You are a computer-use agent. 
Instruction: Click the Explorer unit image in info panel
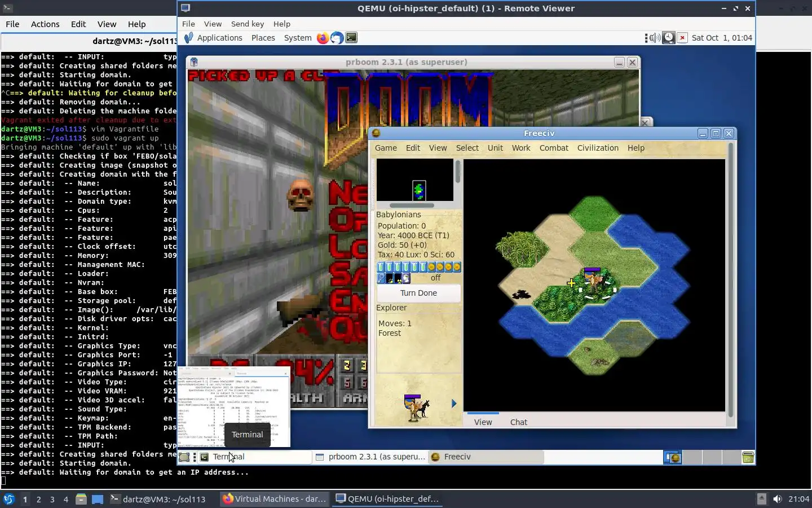pos(417,408)
